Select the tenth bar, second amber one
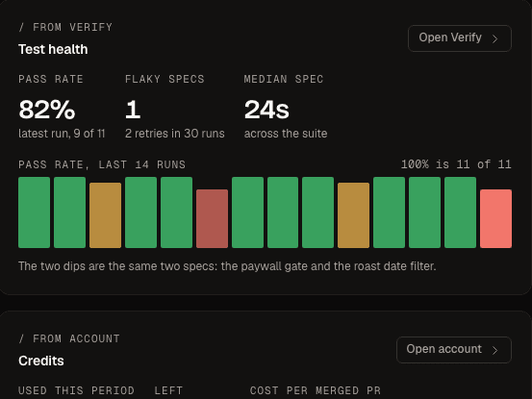532x399 pixels. [x=353, y=215]
